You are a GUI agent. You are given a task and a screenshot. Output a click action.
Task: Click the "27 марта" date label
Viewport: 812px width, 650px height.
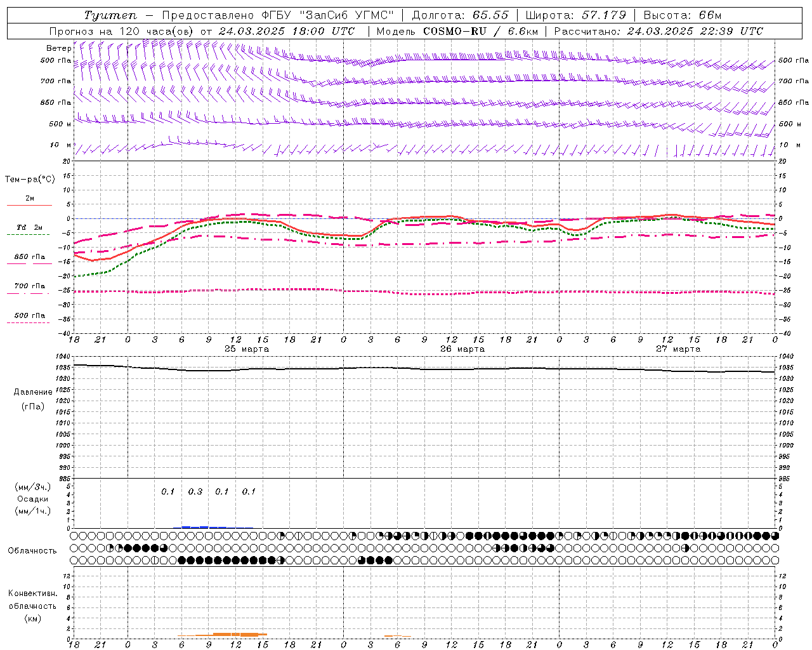coord(678,349)
